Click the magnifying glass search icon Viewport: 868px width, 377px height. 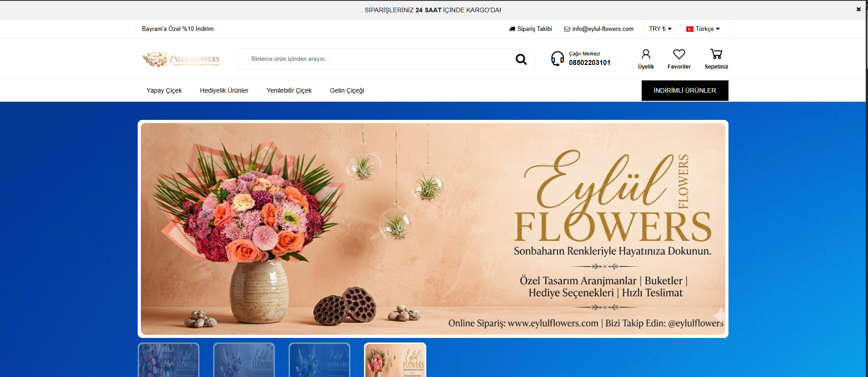coord(521,59)
